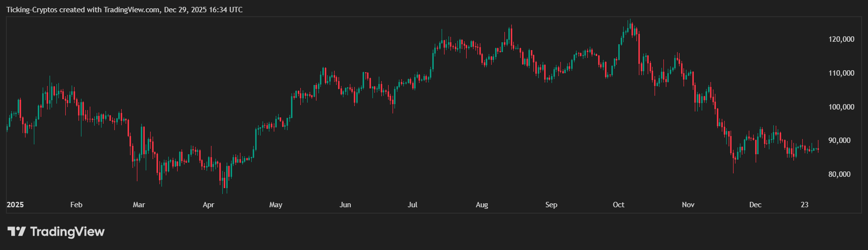Select the Oct time axis marker
This screenshot has width=868, height=250.
click(618, 205)
